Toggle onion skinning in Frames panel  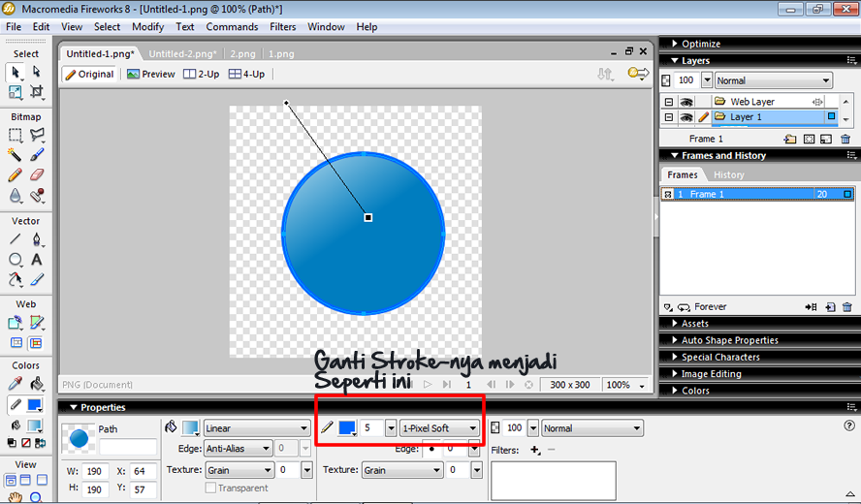[x=668, y=307]
